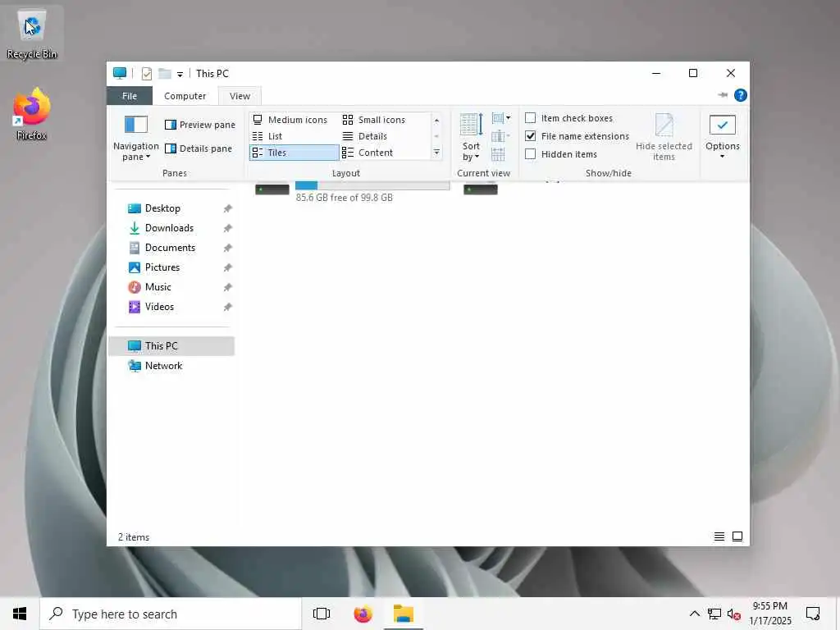Open the notification center icon
840x630 pixels.
click(x=813, y=614)
